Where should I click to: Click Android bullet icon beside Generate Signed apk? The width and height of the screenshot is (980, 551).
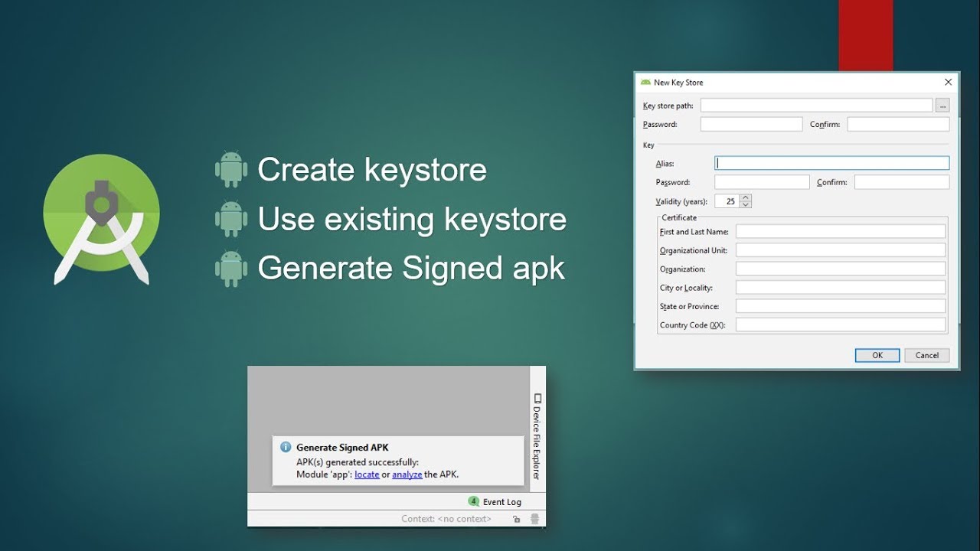[231, 269]
